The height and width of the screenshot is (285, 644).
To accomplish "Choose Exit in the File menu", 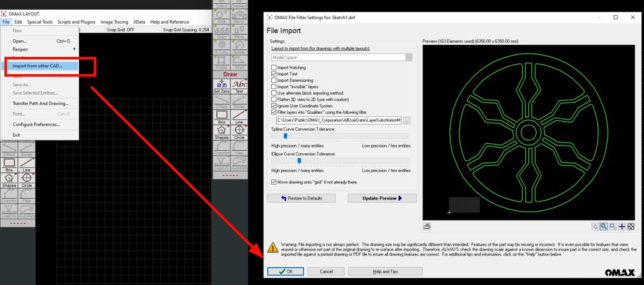I will [40, 135].
